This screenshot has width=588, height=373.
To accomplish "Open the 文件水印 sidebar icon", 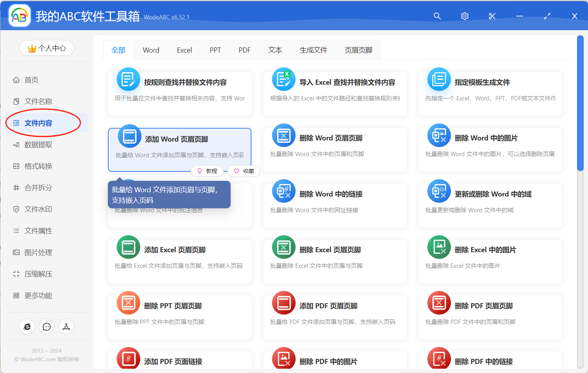I will 16,209.
